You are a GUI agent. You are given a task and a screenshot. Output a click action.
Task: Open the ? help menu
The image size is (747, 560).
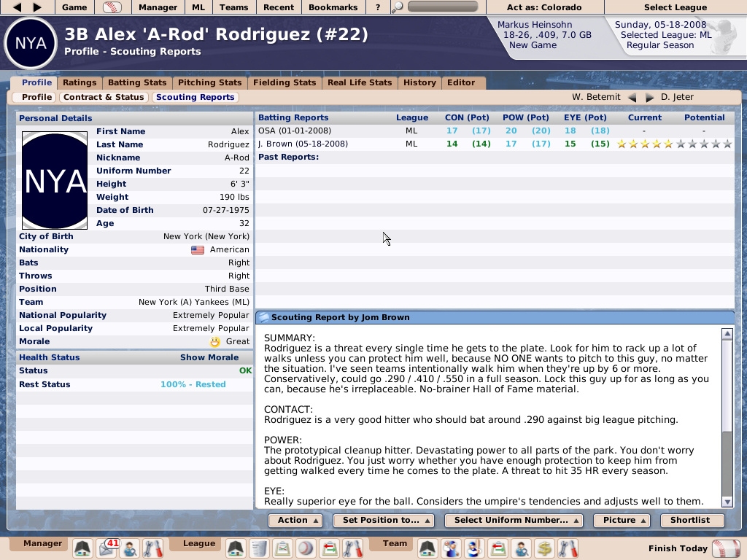(378, 7)
